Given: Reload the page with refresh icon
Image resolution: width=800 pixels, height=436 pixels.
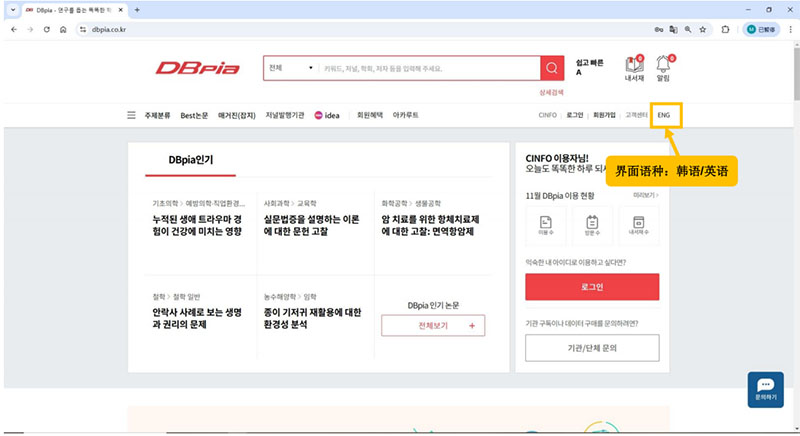Looking at the screenshot, I should tap(46, 30).
